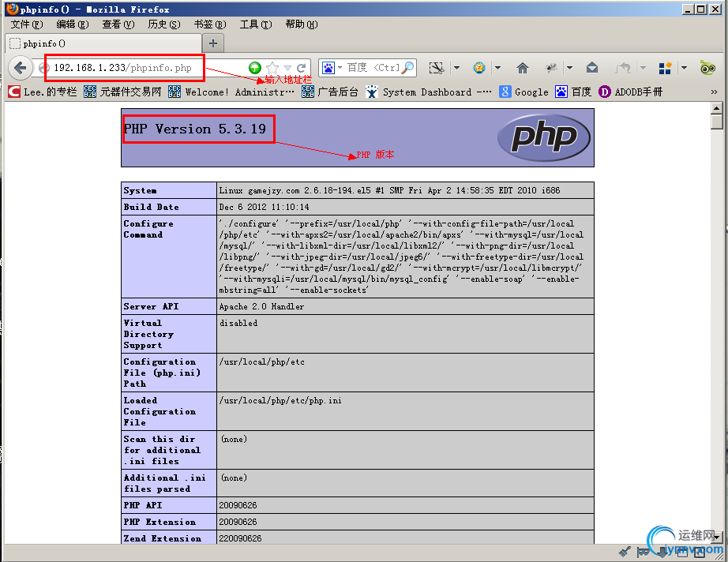Click the magnifier search icon in Baidu box

pyautogui.click(x=407, y=68)
